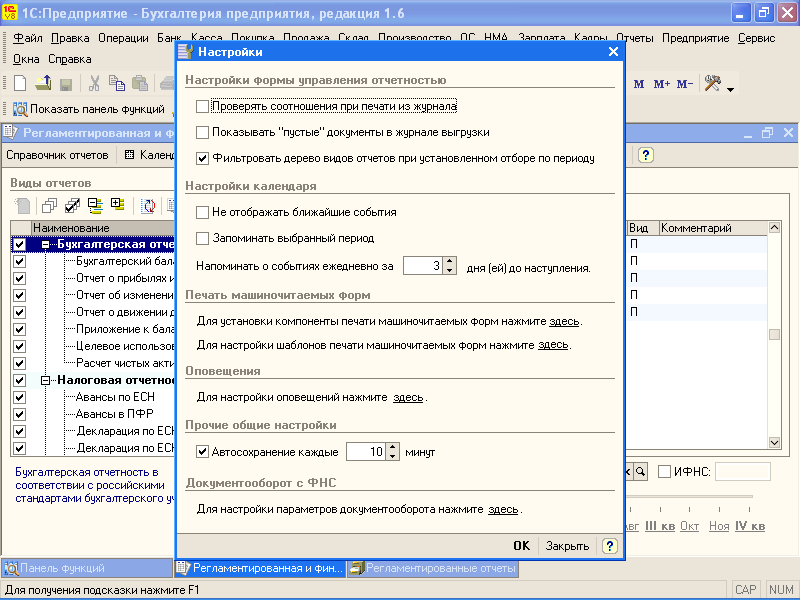The width and height of the screenshot is (800, 600).
Task: Click здесь link to install print component
Action: pos(564,321)
